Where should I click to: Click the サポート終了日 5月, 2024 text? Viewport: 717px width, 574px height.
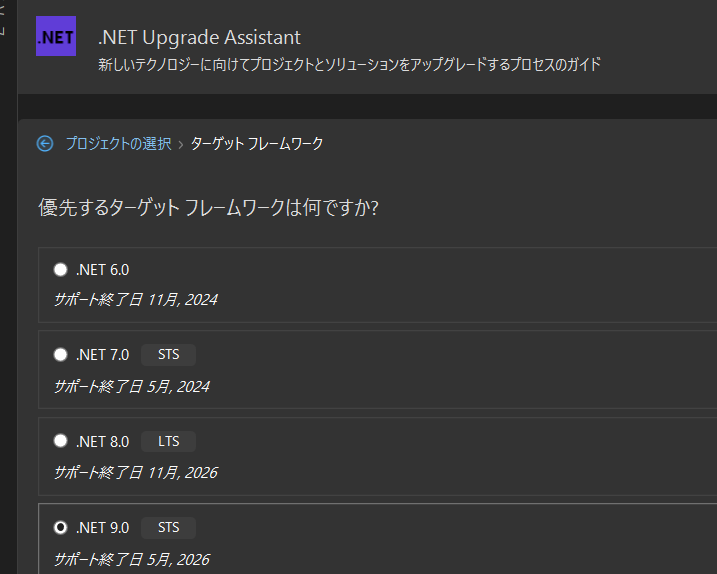click(132, 387)
